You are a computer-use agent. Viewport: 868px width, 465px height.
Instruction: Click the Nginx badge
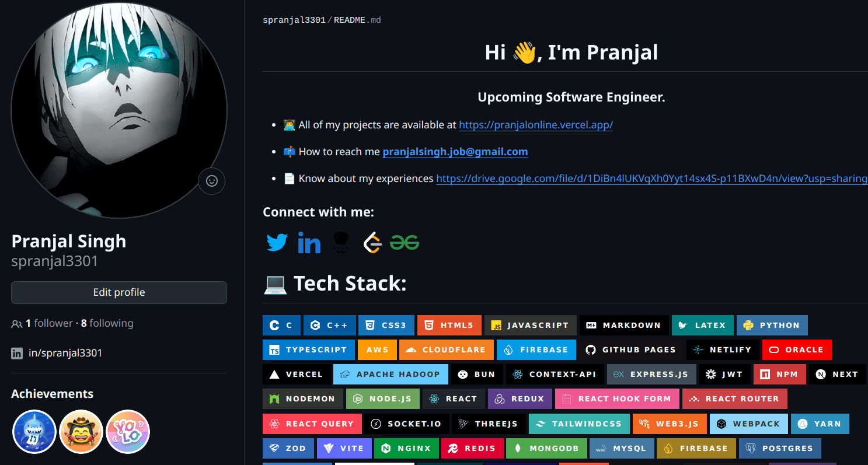coord(406,448)
